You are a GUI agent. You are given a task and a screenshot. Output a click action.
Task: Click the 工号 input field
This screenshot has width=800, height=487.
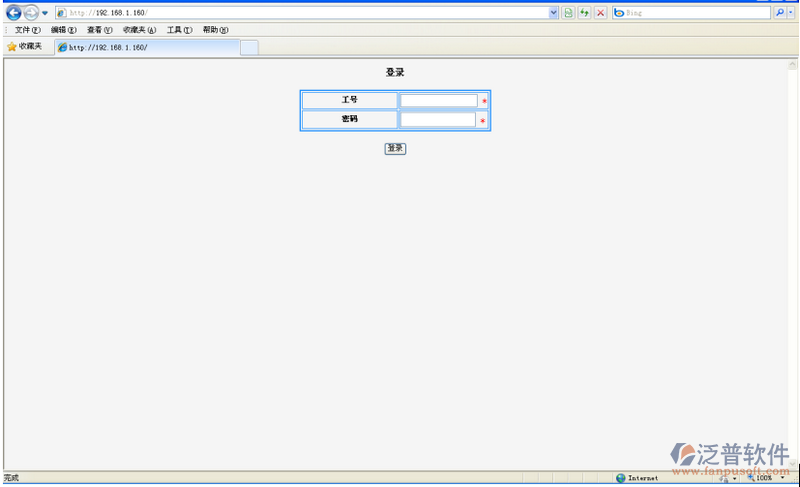click(x=438, y=100)
